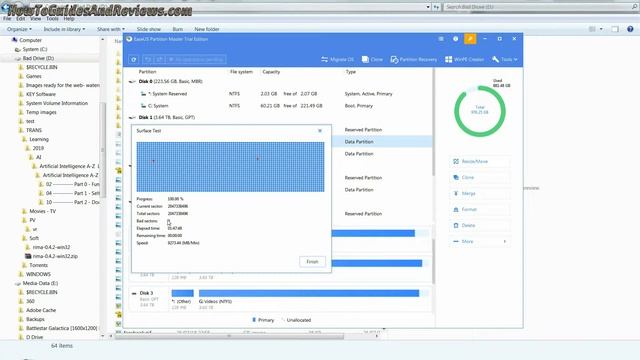Open the Adobe Cache folder
Screen dimensions: 640x360
coord(41,310)
